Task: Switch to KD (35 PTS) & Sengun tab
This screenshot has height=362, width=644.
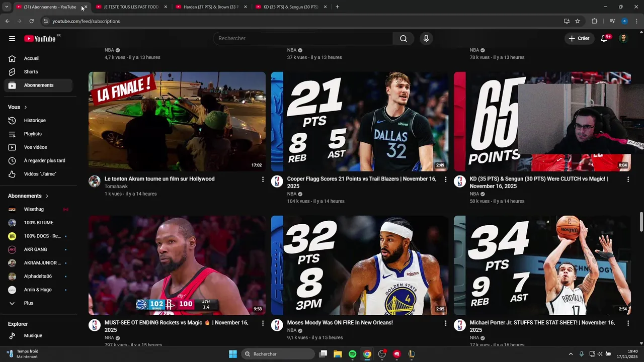Action: [x=291, y=7]
